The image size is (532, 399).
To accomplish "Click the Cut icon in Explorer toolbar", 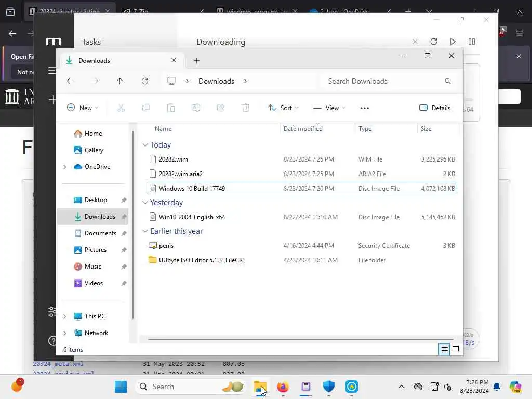I will coord(121,108).
